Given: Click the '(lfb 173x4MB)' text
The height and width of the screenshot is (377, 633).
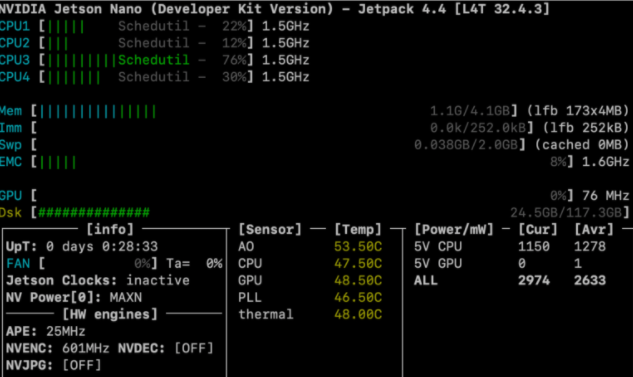Looking at the screenshot, I should click(x=578, y=111).
